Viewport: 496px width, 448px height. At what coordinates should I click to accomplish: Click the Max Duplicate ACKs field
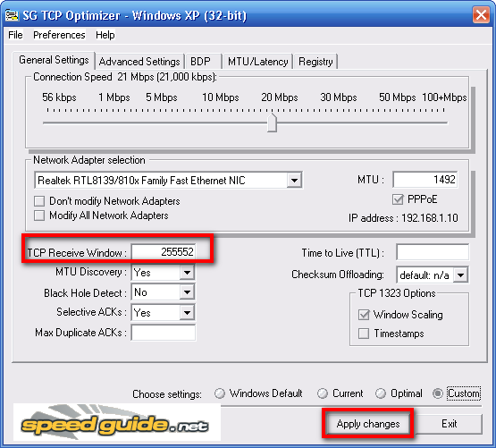(x=164, y=333)
